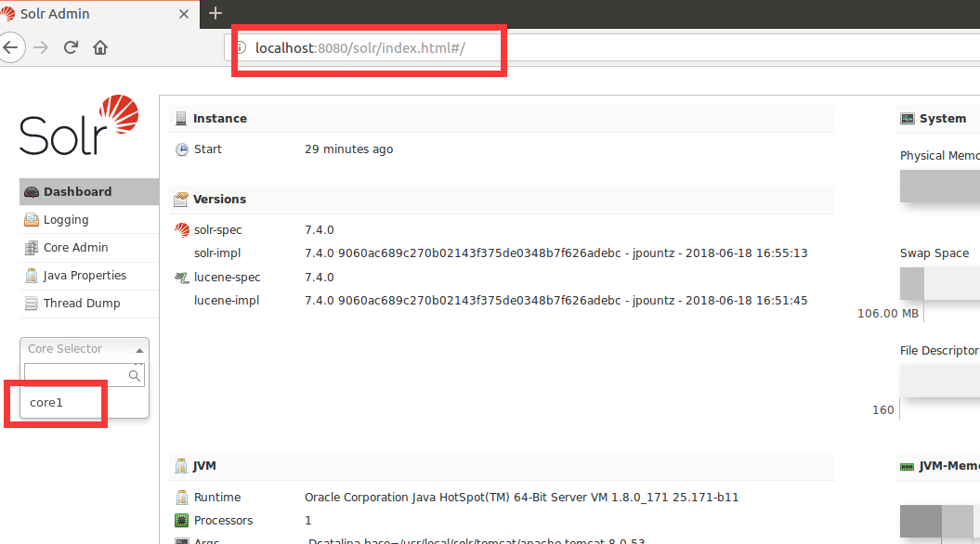
Task: Click the Core Admin icon in sidebar
Action: click(x=32, y=248)
